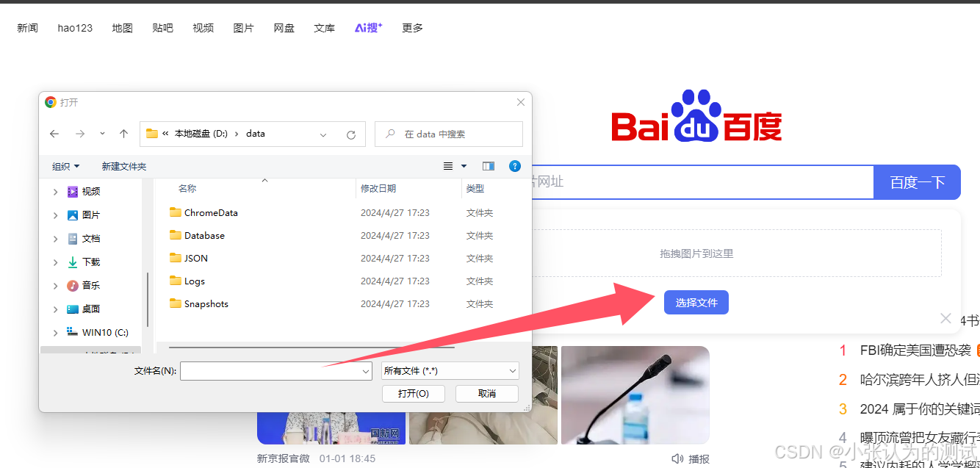Screen dimensions: 980x468
Task: Open the 组织 menu
Action: point(65,167)
